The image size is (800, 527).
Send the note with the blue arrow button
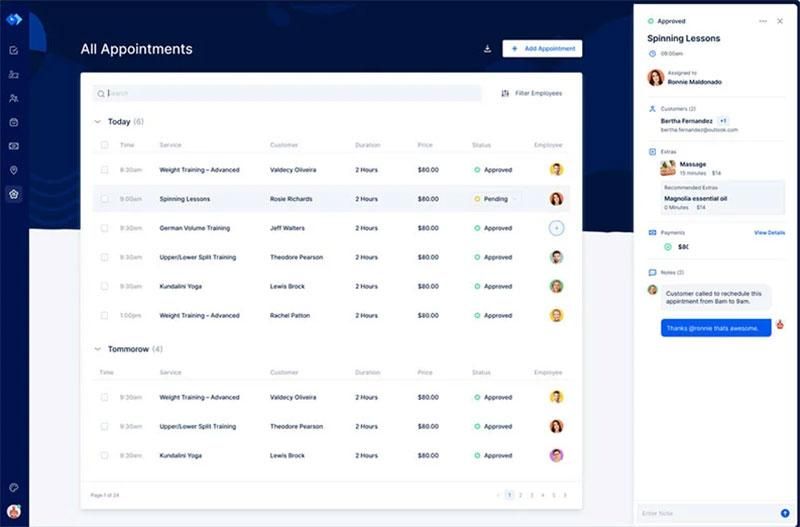coord(785,513)
